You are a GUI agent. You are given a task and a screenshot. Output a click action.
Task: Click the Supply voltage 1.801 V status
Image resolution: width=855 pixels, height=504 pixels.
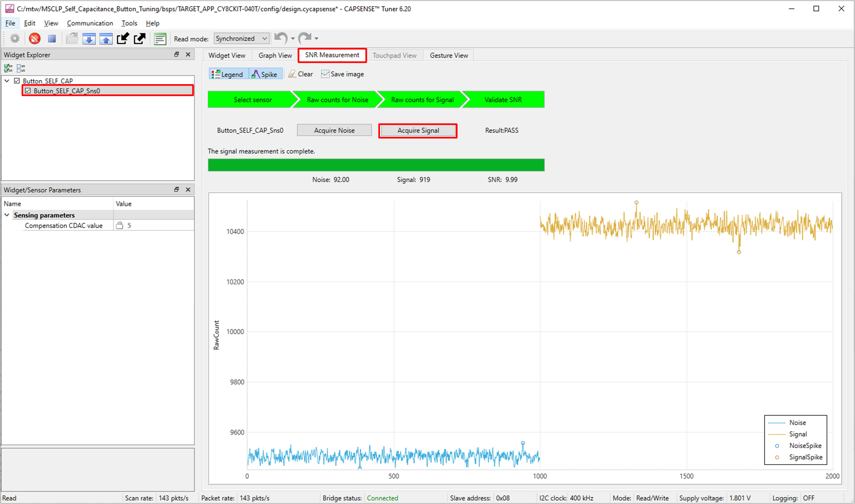point(715,498)
